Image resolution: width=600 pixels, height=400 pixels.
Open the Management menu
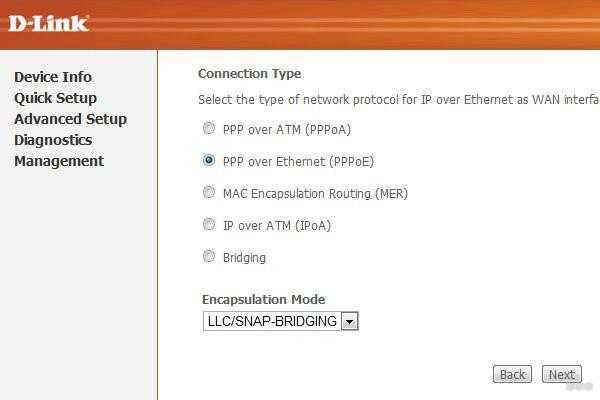pos(59,161)
